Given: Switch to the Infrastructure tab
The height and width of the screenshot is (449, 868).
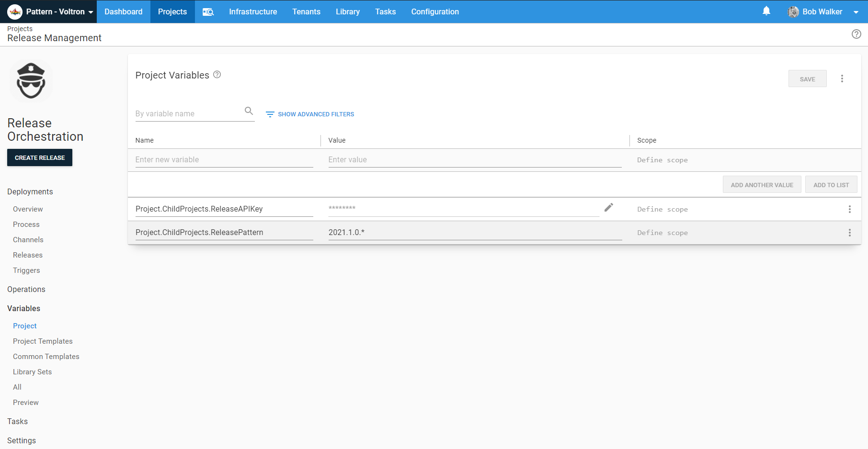Looking at the screenshot, I should [253, 11].
